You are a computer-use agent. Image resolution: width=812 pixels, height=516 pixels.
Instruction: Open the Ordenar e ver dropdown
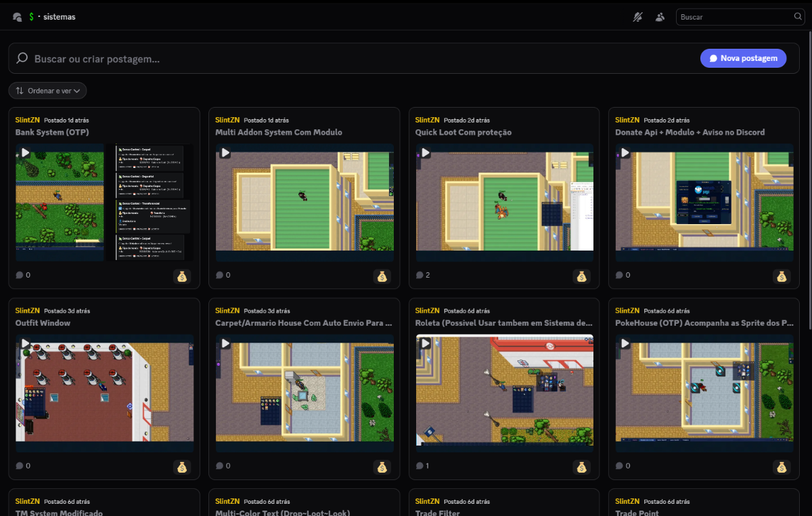click(x=47, y=91)
